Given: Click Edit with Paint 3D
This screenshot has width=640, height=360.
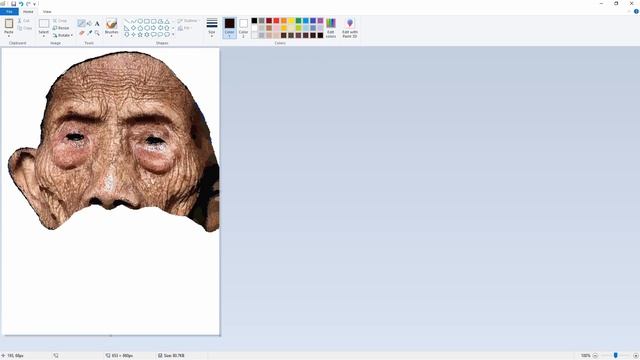Looking at the screenshot, I should pos(350,28).
